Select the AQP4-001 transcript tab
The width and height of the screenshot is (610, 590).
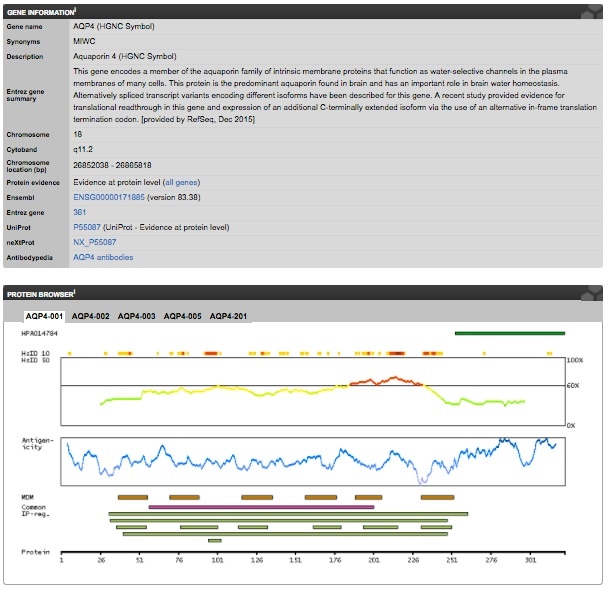coord(44,316)
